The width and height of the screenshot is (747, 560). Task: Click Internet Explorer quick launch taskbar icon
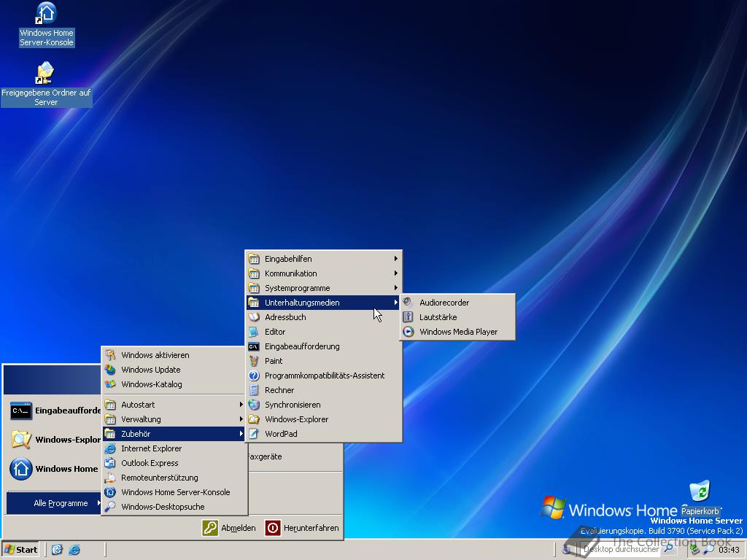(74, 550)
